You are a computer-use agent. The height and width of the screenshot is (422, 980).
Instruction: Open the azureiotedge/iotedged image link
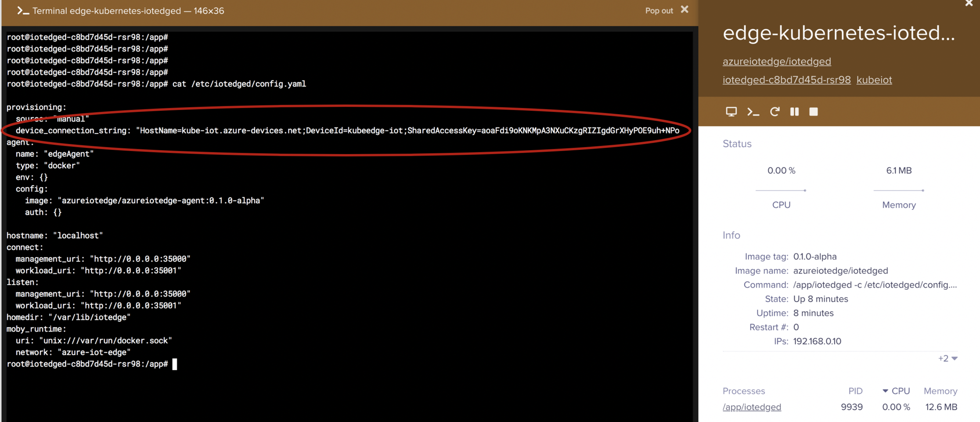[x=776, y=61]
